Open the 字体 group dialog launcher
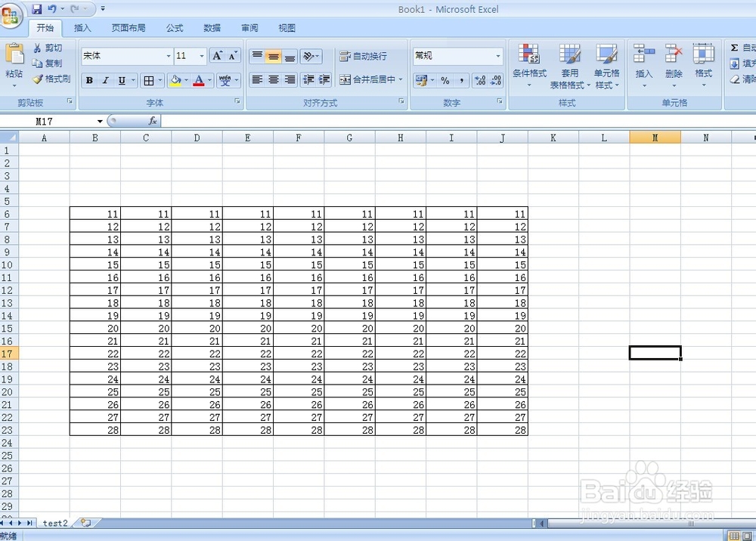 click(237, 101)
